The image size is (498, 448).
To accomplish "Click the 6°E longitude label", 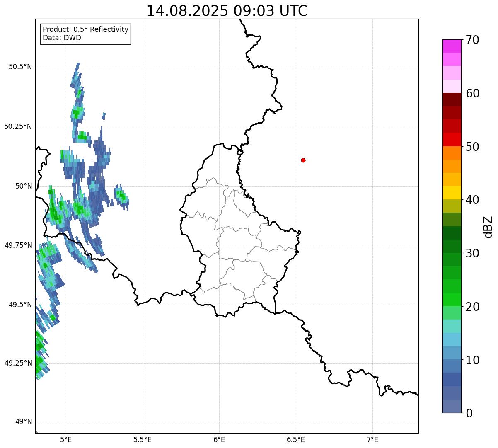I will click(219, 439).
